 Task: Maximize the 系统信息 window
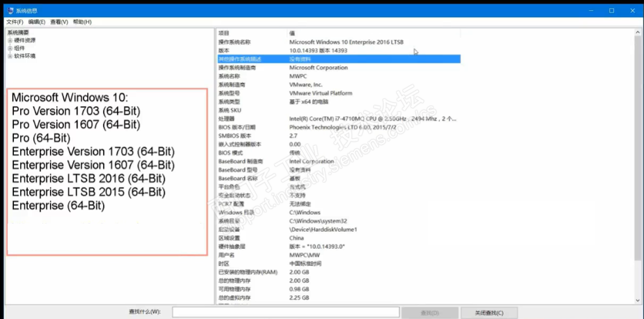[x=612, y=11]
